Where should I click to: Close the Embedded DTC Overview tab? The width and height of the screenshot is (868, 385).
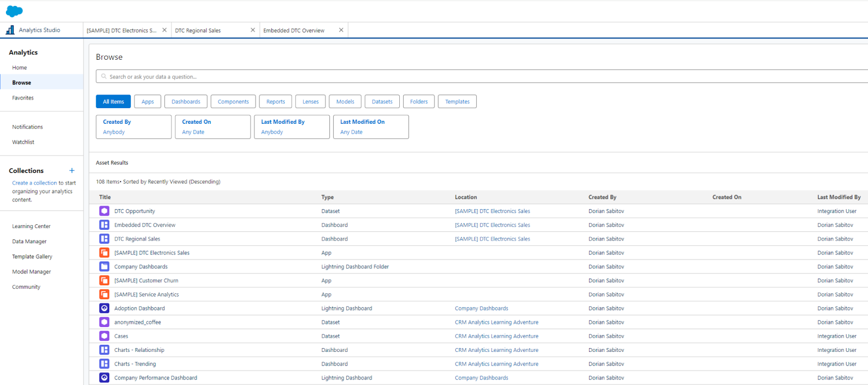(x=341, y=30)
